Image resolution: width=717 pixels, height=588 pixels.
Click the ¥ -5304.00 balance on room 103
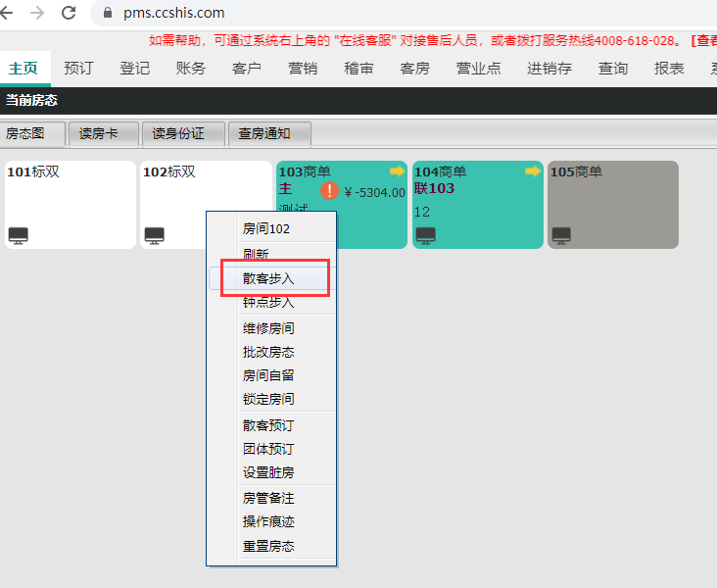click(x=374, y=193)
